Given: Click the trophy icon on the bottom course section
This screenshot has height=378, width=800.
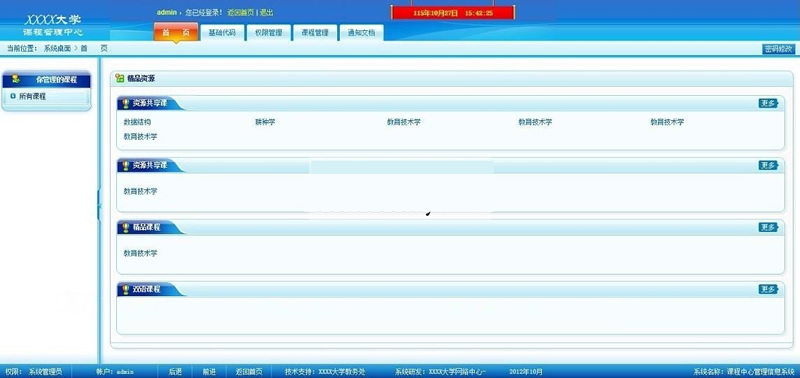Looking at the screenshot, I should (125, 290).
